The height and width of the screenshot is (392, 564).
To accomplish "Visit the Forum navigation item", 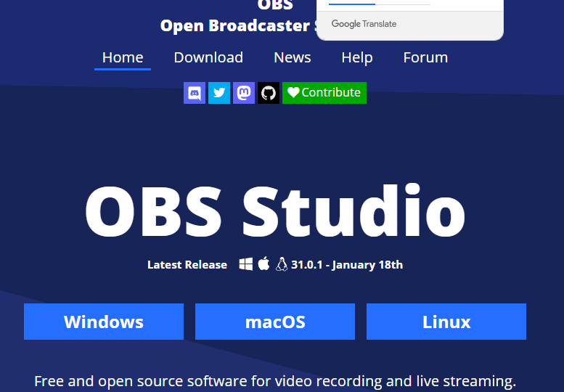I will coord(425,57).
